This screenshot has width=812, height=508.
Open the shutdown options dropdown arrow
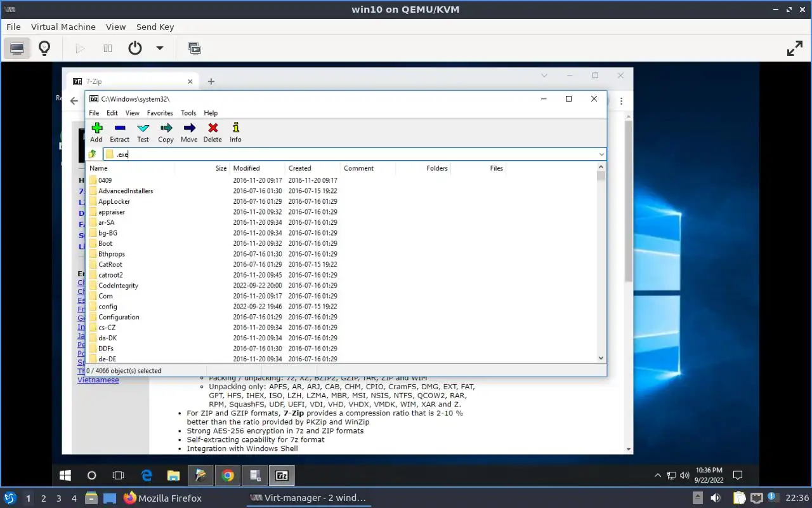coord(160,48)
